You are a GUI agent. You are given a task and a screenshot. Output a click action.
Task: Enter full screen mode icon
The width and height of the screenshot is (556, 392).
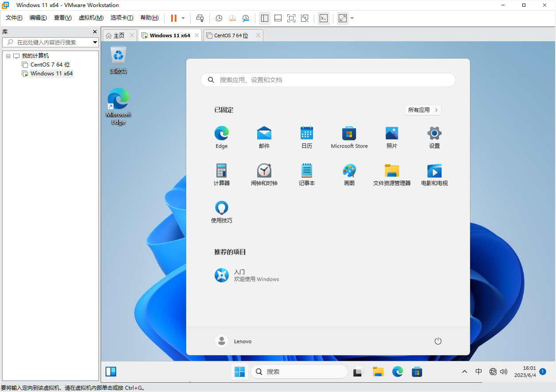click(291, 18)
